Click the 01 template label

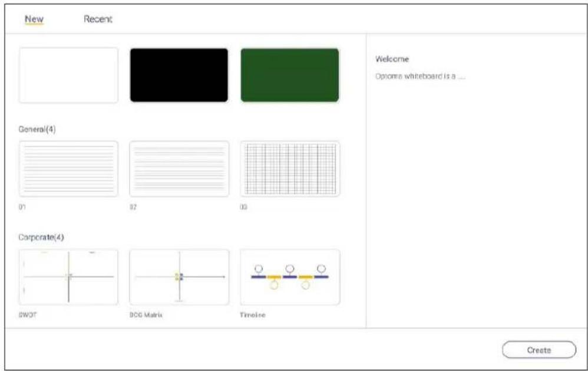pos(22,207)
